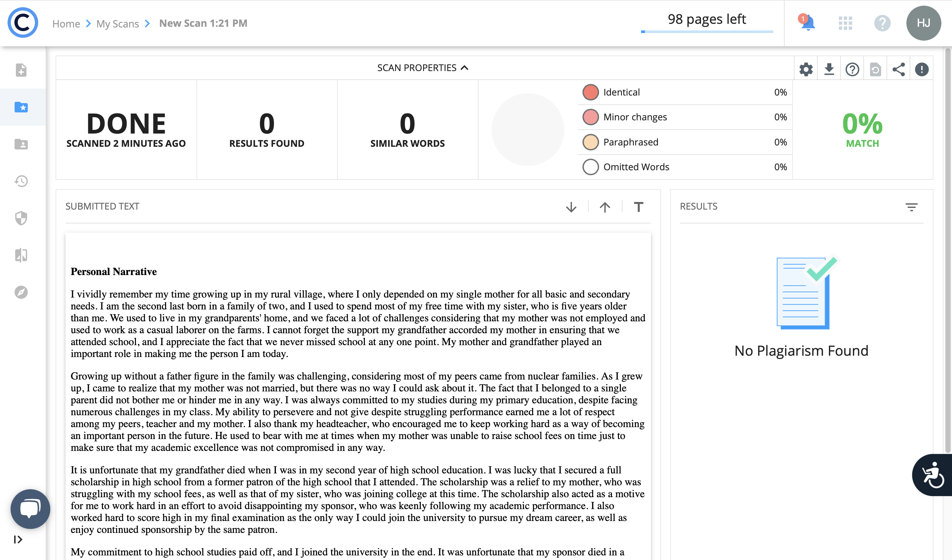Click the My Scans breadcrumb menu item
This screenshot has height=560, width=952.
point(117,23)
